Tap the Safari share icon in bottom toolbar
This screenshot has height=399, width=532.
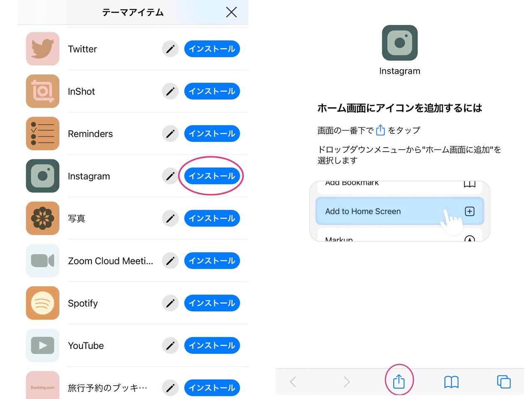tap(399, 381)
